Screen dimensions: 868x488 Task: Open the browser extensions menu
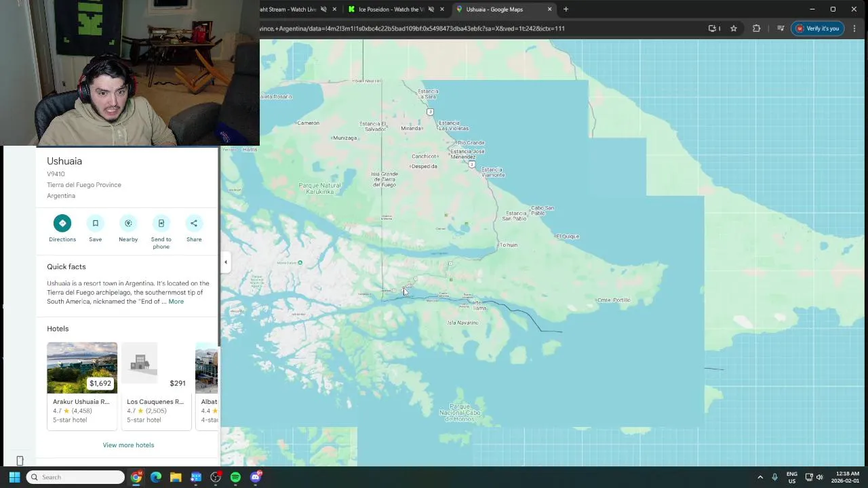[x=756, y=28]
